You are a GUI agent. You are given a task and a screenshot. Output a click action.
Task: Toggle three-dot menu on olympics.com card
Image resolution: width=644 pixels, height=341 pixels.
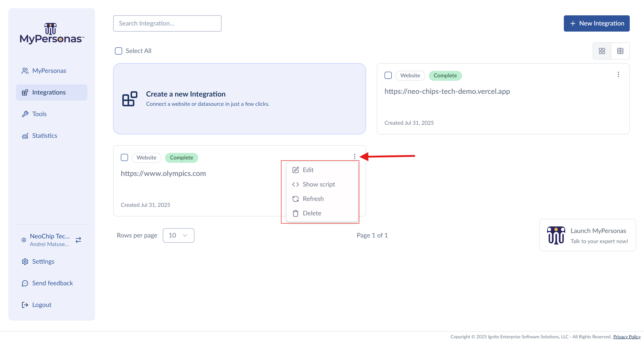pos(355,157)
